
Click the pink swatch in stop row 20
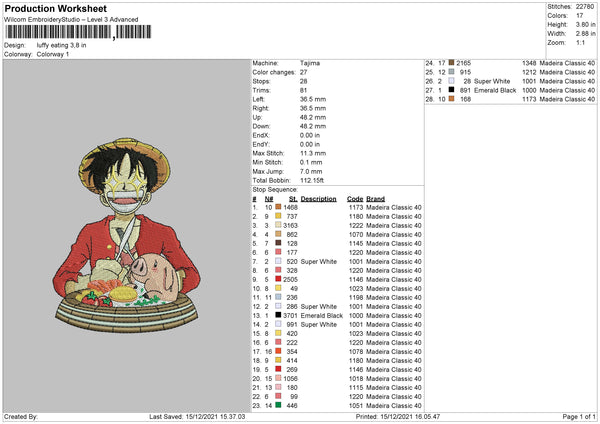[278, 378]
